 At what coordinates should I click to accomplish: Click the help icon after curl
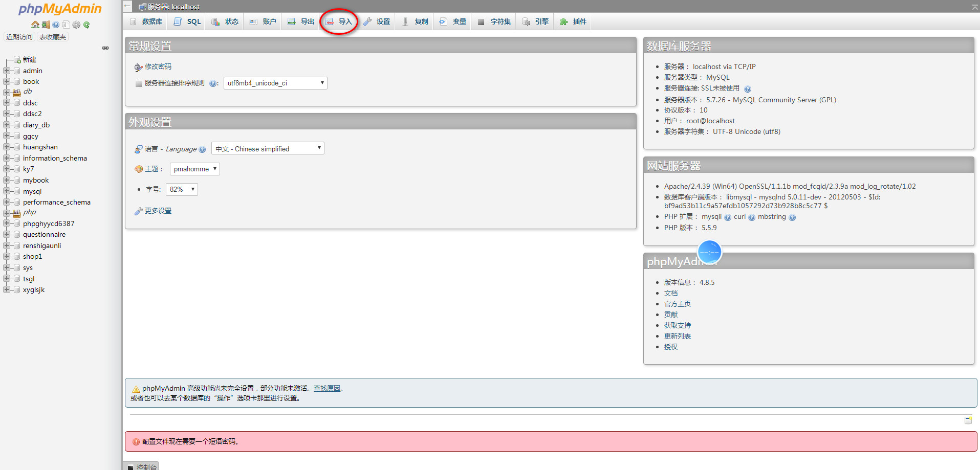(x=752, y=217)
